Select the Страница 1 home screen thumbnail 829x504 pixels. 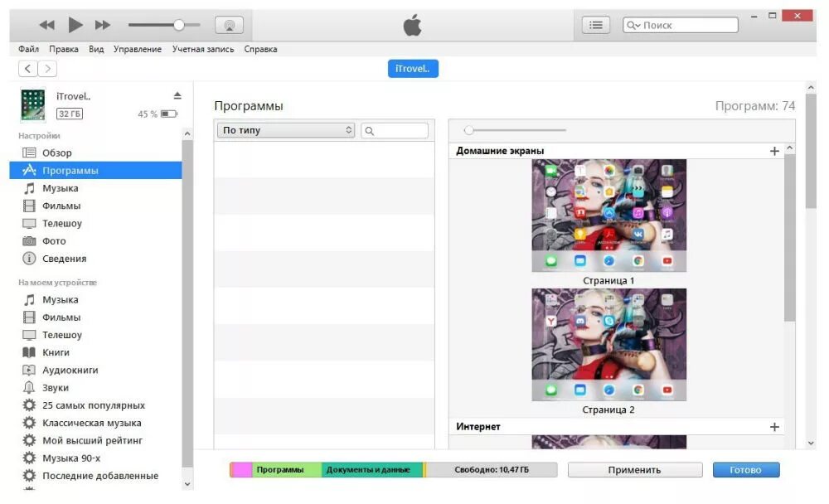tap(608, 214)
